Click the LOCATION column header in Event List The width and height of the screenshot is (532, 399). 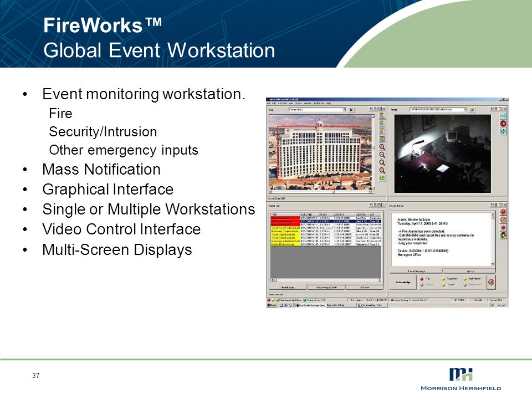pyautogui.click(x=362, y=215)
